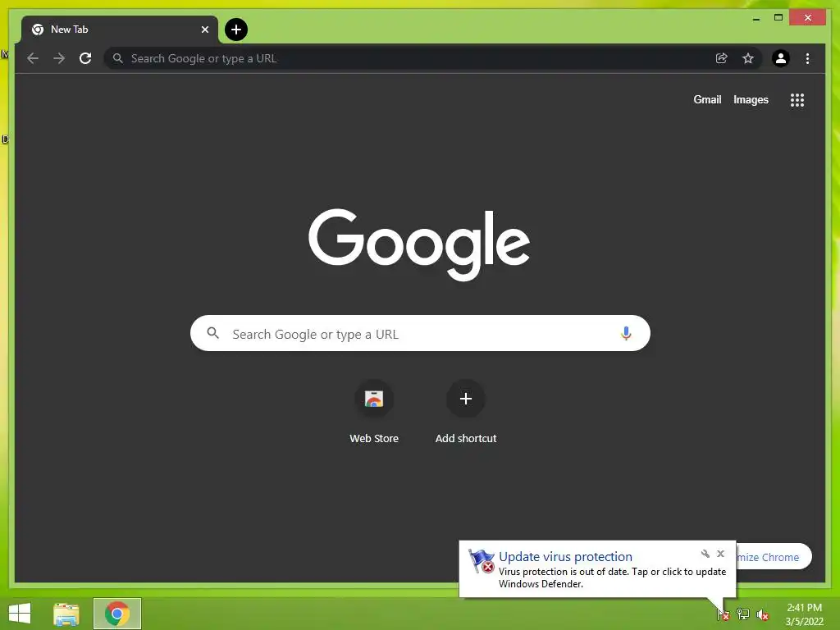This screenshot has width=840, height=630.
Task: Reload the current page
Action: tap(85, 58)
